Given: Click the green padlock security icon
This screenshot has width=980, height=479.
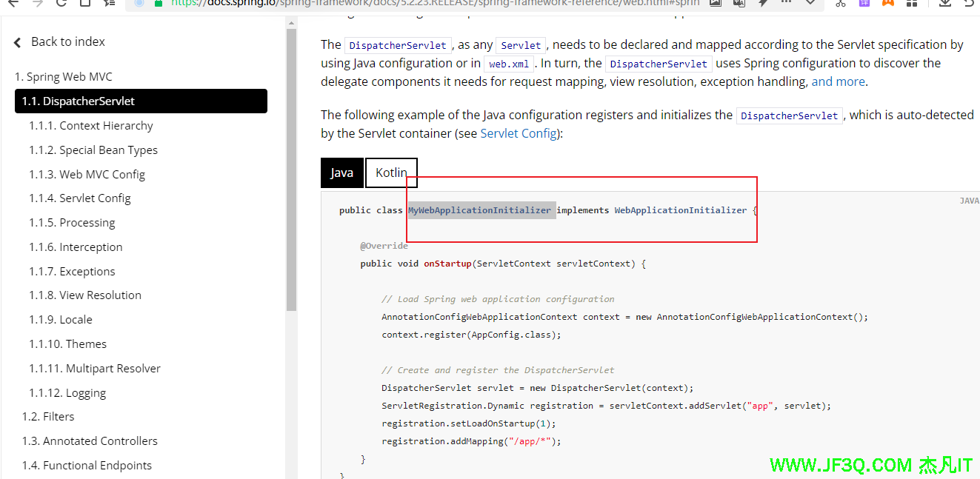Looking at the screenshot, I should 158,3.
